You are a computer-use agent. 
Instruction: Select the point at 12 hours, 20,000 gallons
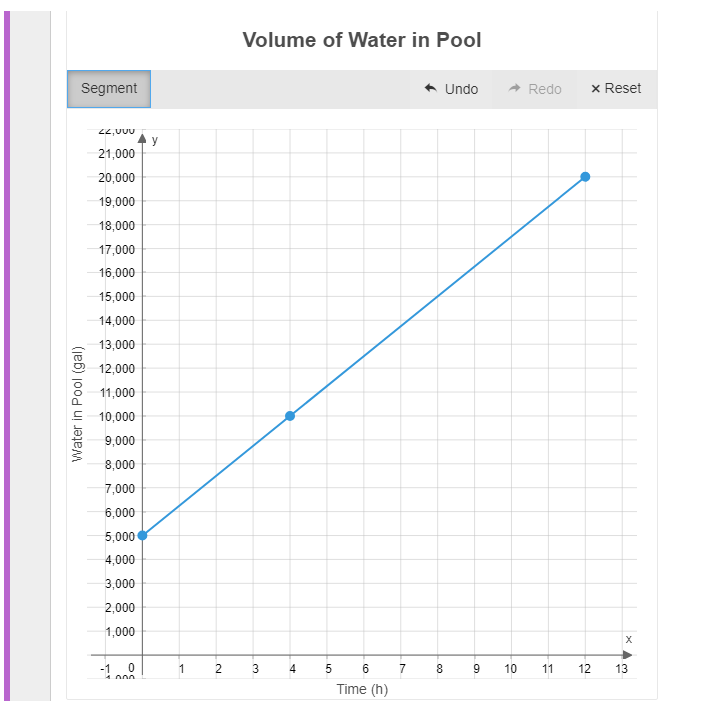[x=585, y=177]
